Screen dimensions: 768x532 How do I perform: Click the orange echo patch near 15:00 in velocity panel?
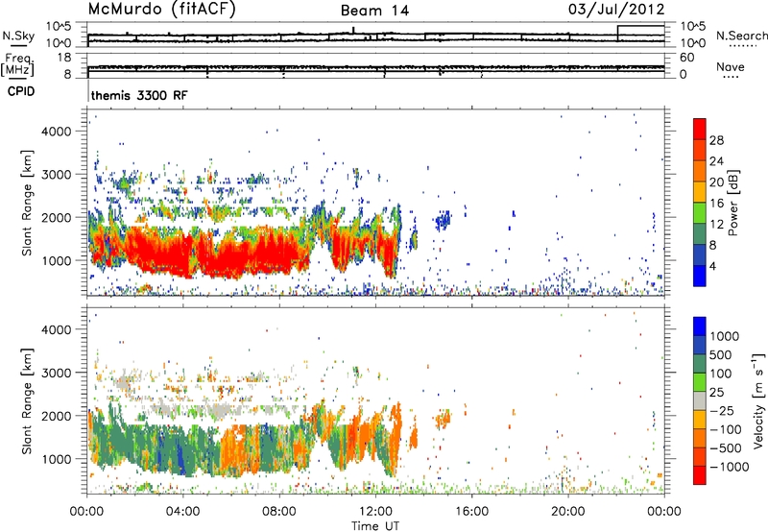[x=443, y=419]
